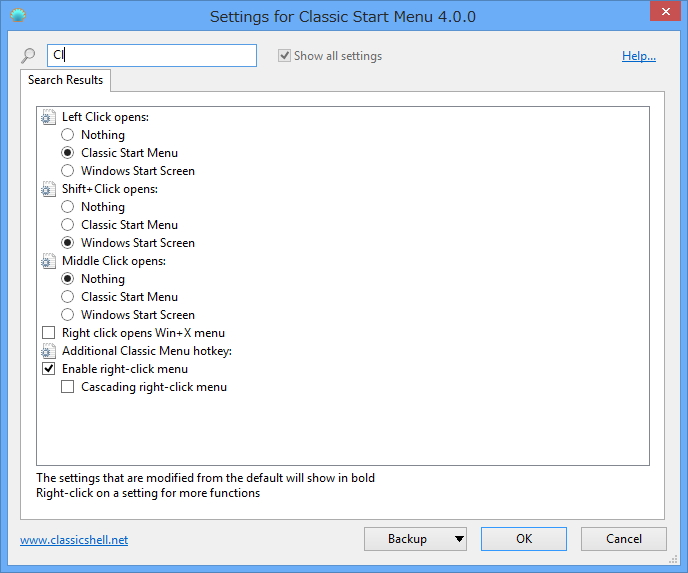Click the Shift+Click opens: setting label
688x573 pixels.
pyautogui.click(x=110, y=189)
